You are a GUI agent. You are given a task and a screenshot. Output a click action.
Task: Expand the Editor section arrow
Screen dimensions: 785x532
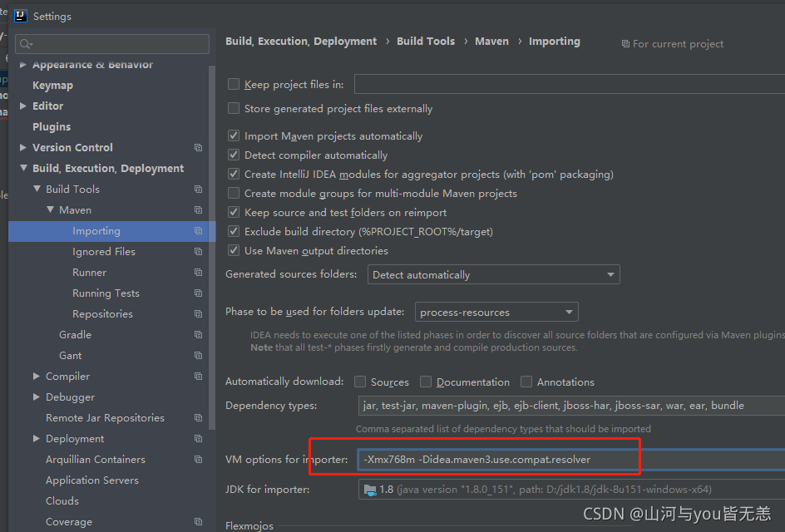(x=22, y=106)
